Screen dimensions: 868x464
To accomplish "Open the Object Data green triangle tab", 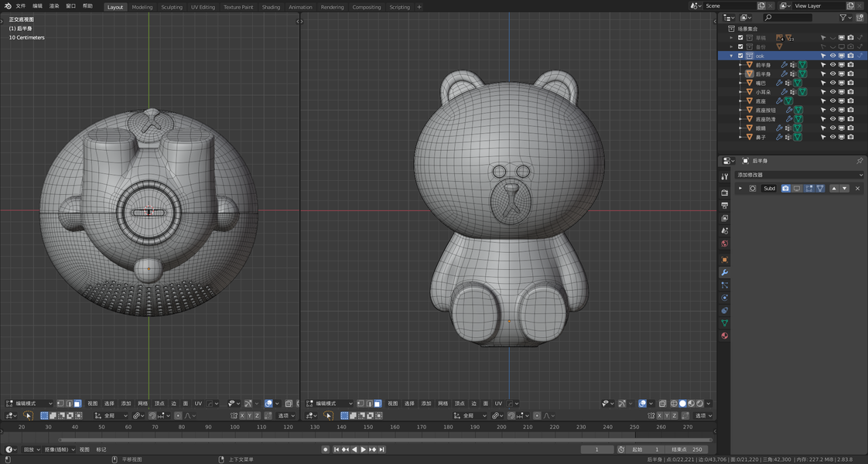I will [x=725, y=323].
